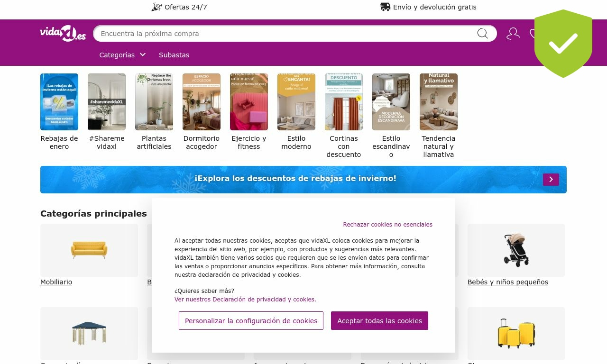
Task: Accept all cookies button
Action: tap(379, 321)
